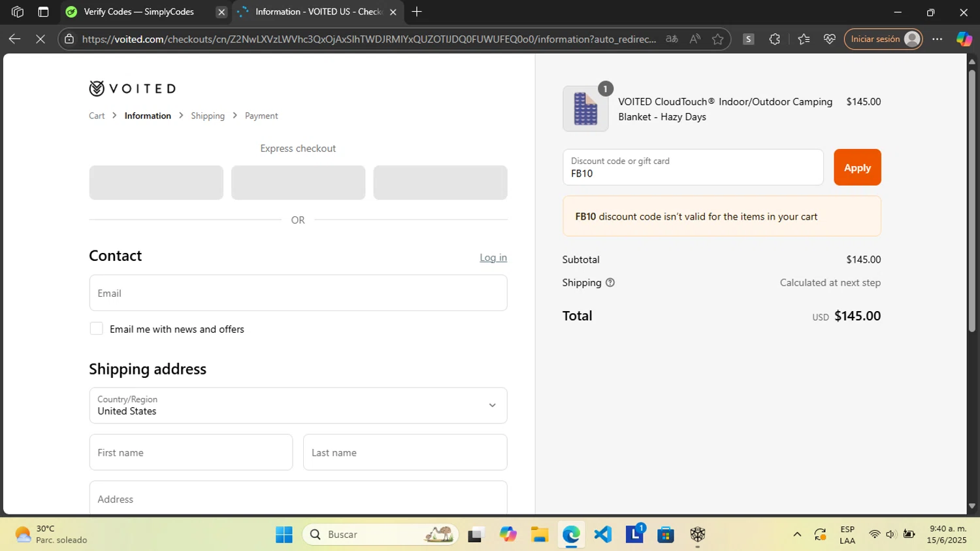Open the tab actions menu icon
This screenshot has width=980, height=551.
(43, 12)
